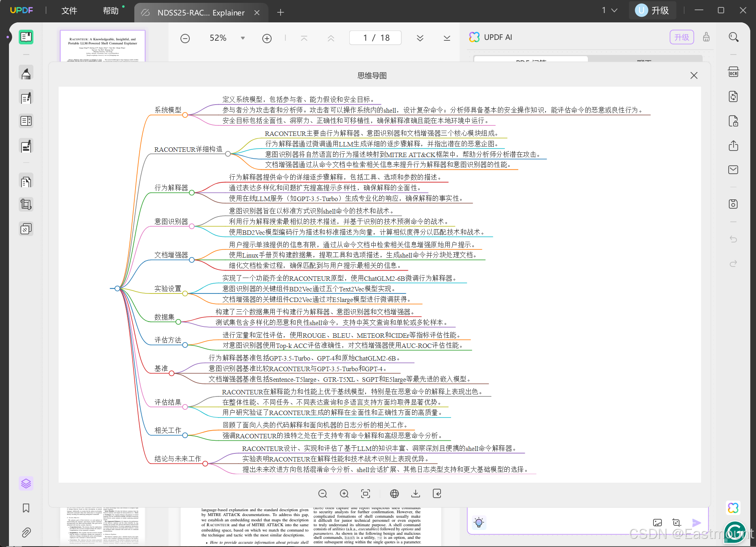Image resolution: width=756 pixels, height=547 pixels.
Task: Close the 思维导图 dialog
Action: (694, 76)
